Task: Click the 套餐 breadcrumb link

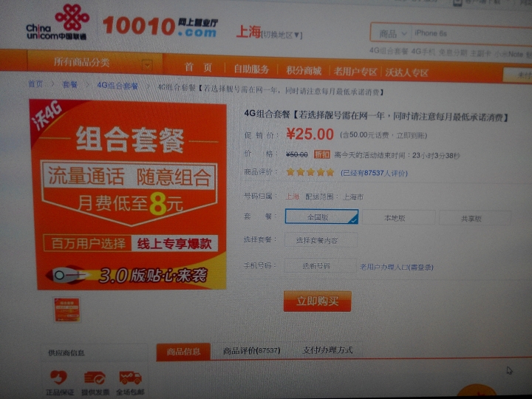Action: click(70, 84)
